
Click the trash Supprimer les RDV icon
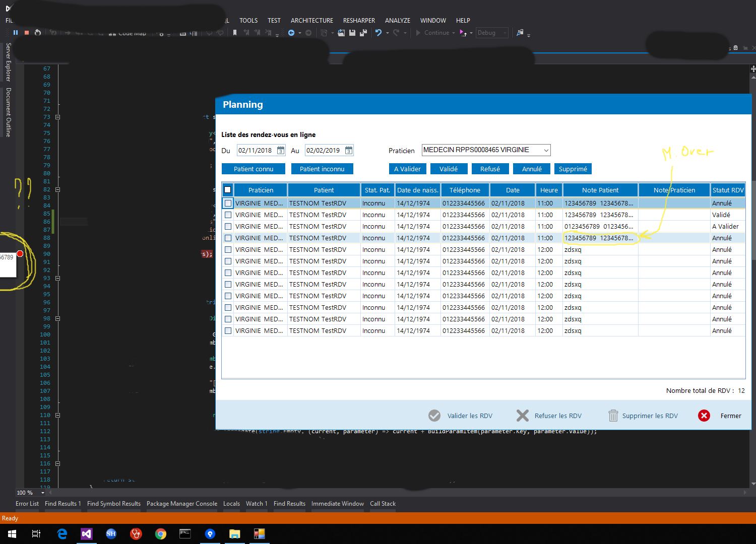click(x=613, y=416)
